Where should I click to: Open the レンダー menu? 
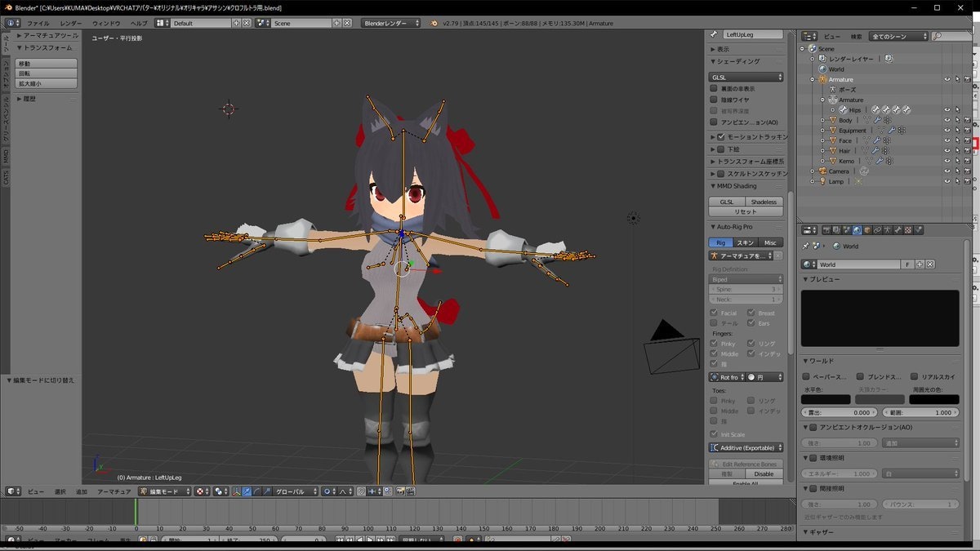(x=71, y=23)
